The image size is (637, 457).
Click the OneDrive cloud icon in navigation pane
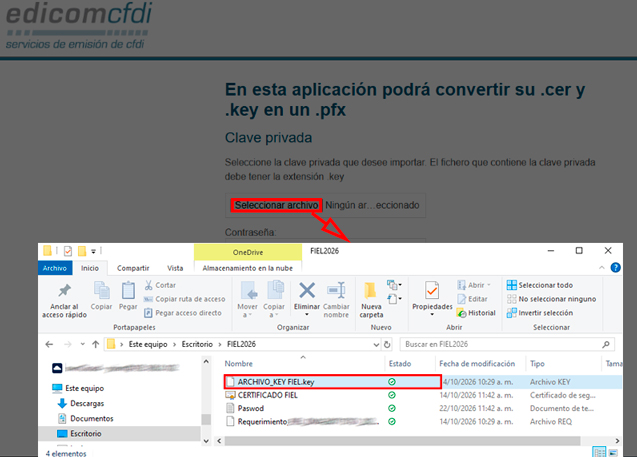57,368
